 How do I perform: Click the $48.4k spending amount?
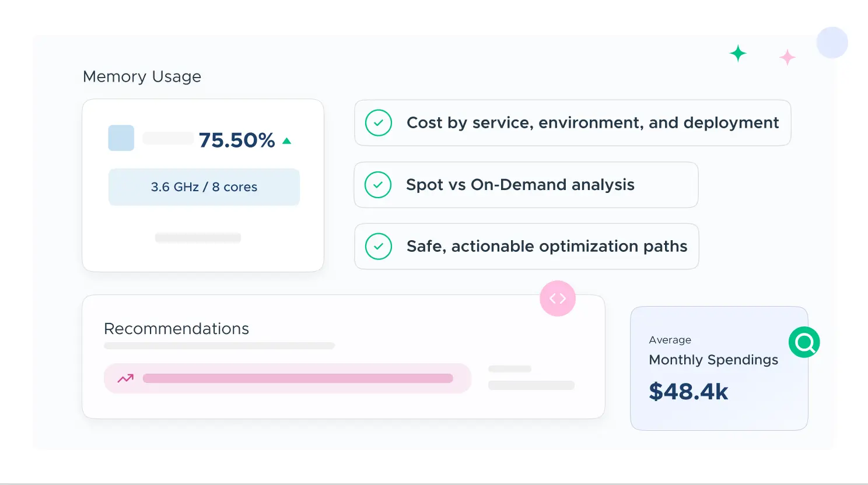688,391
